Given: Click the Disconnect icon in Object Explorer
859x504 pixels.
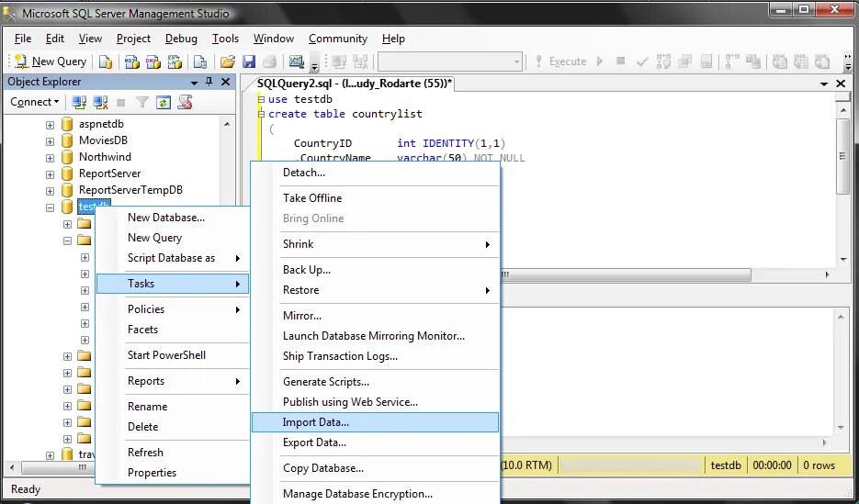Looking at the screenshot, I should tap(100, 102).
